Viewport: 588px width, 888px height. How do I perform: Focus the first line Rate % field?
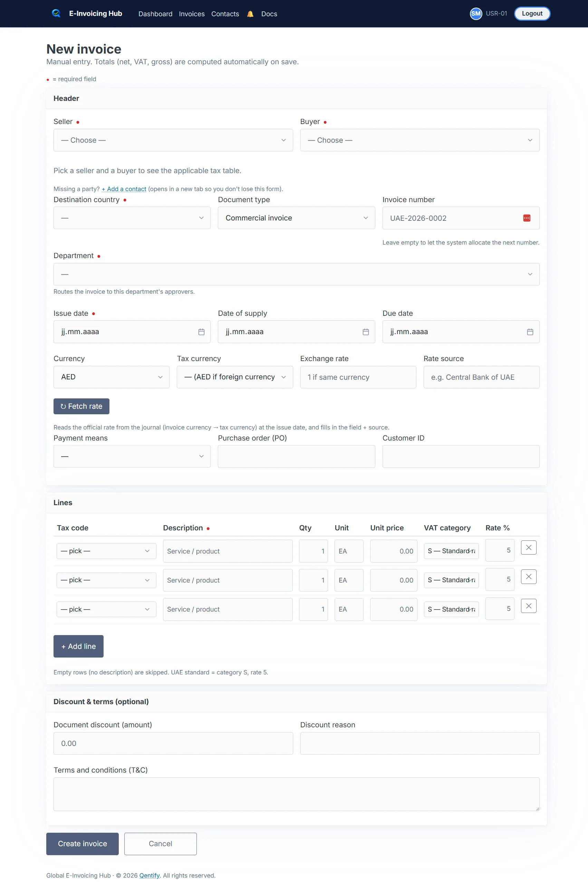coord(500,550)
